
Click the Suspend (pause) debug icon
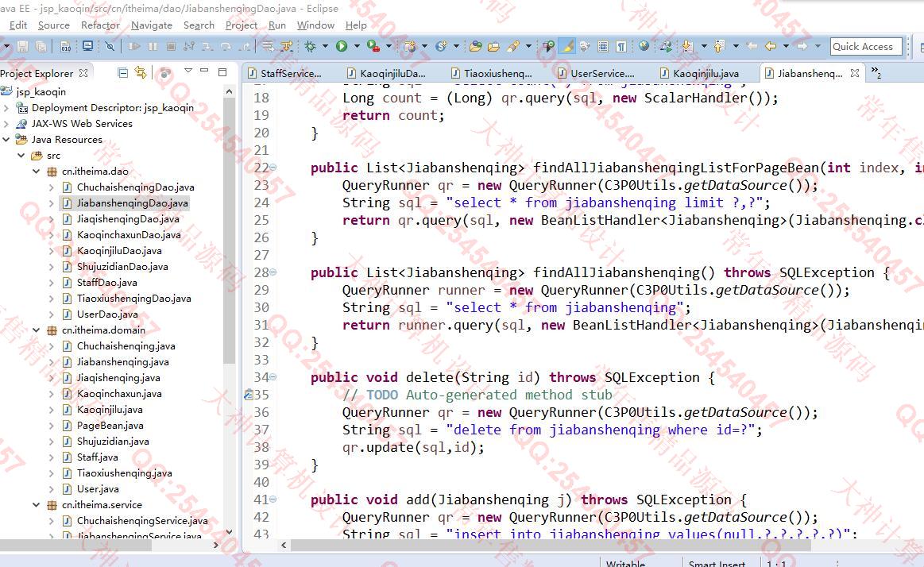[153, 46]
